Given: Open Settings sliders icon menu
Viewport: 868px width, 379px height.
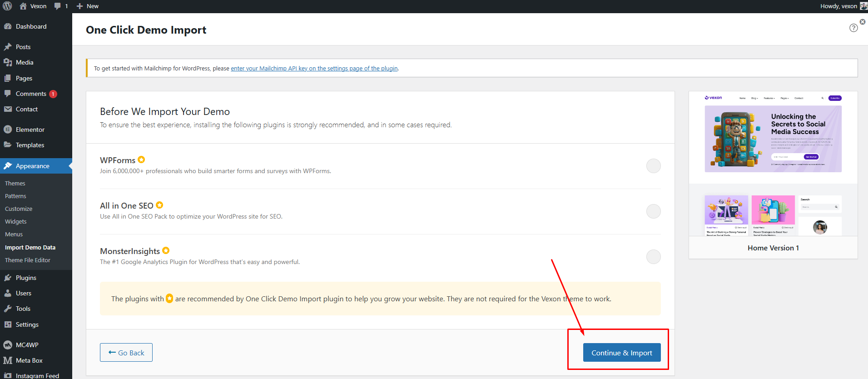Looking at the screenshot, I should (8, 324).
